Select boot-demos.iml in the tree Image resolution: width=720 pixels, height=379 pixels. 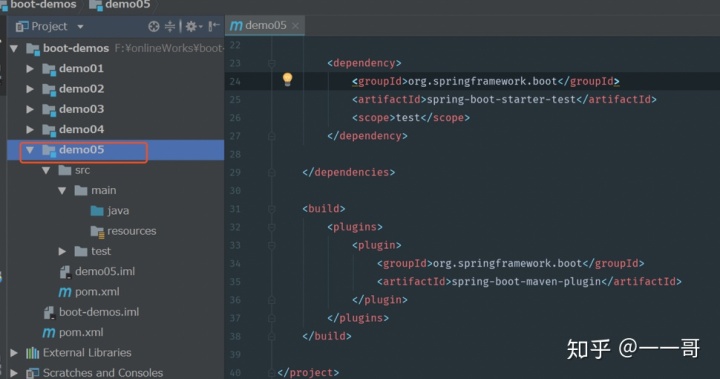coord(99,312)
